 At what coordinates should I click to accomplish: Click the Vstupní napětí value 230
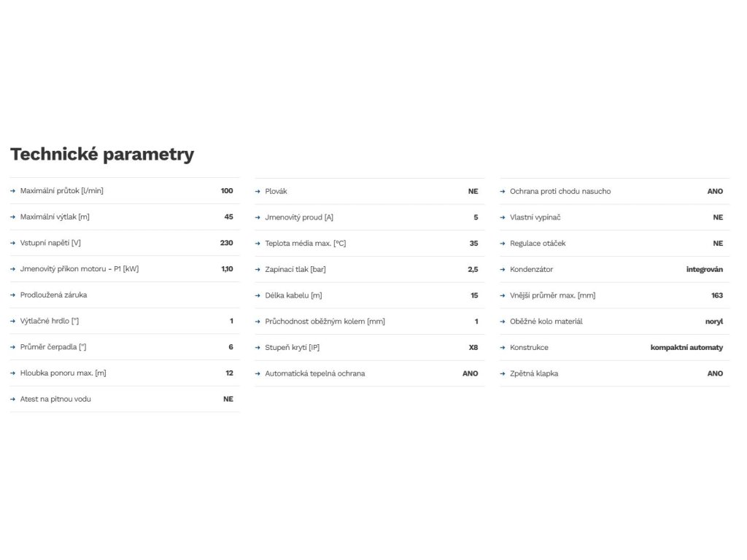tap(226, 243)
